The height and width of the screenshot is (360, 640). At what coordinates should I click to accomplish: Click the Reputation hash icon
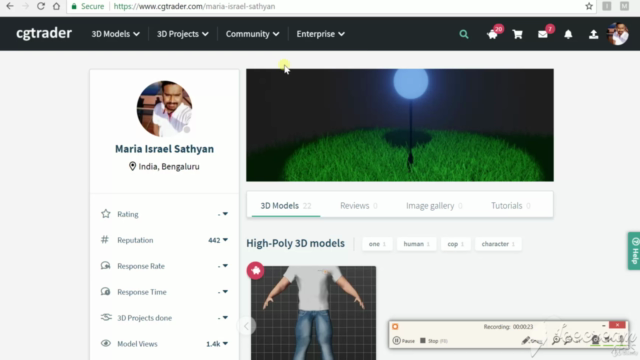[105, 240]
